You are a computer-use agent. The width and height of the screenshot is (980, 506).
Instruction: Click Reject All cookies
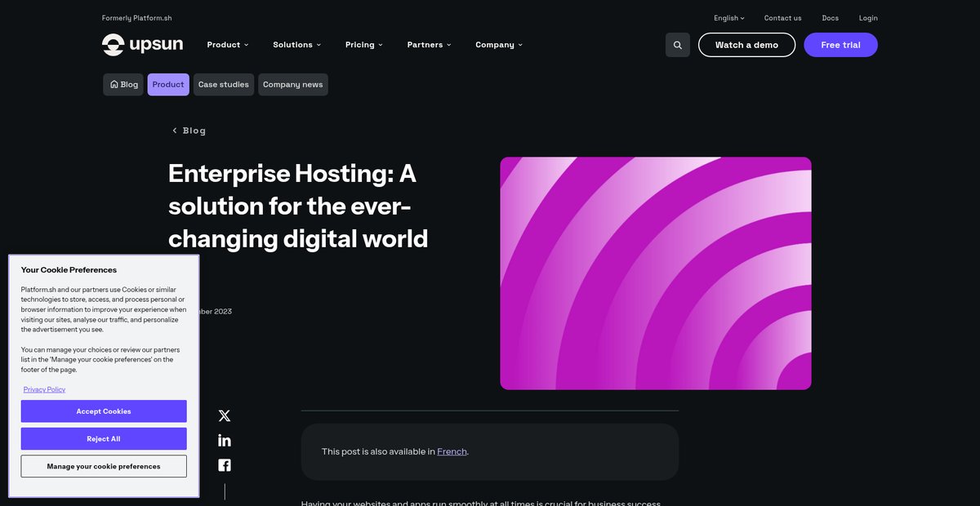[x=104, y=439]
